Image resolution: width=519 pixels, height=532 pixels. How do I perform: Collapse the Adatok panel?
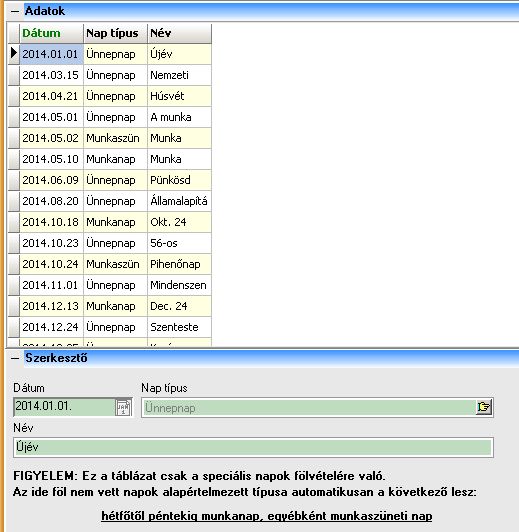pos(15,11)
